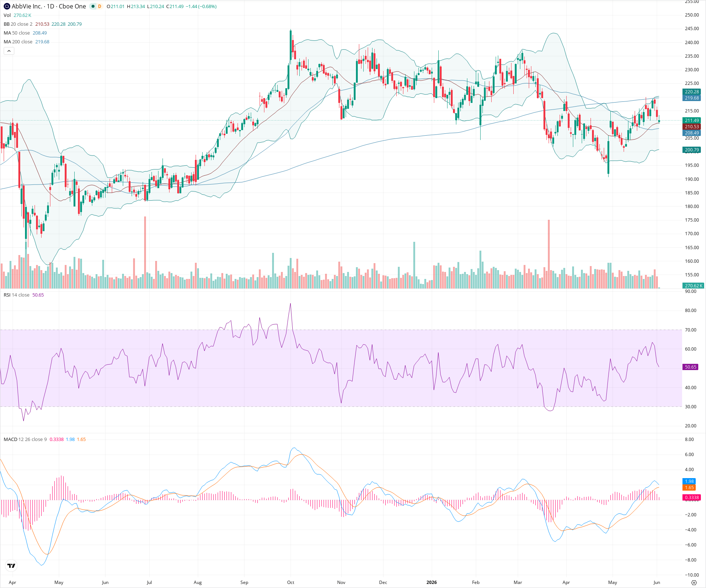
Task: Click the 270.62 K value in Vol legend
Action: pyautogui.click(x=22, y=15)
